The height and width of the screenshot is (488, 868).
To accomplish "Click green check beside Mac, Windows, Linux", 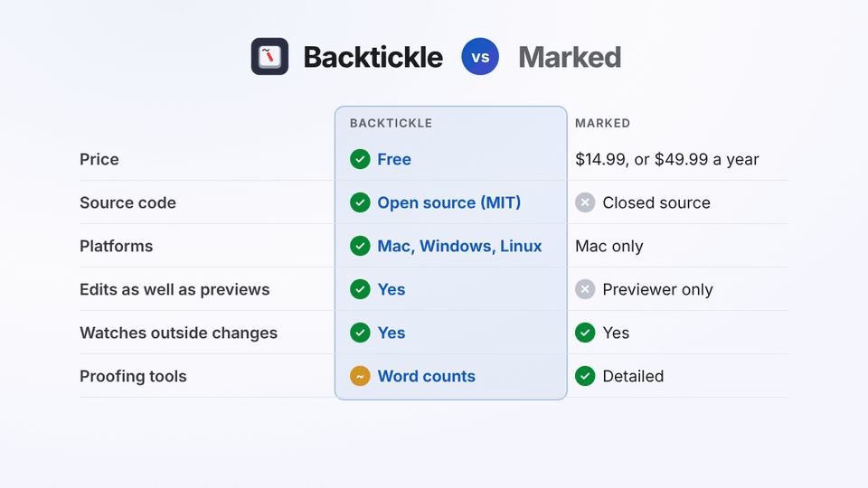I will (x=360, y=246).
